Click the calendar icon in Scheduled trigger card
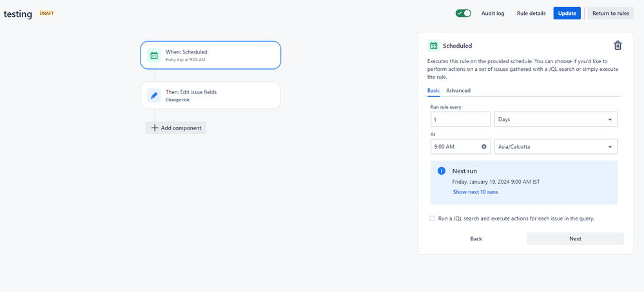Screen dimensions: 644x292 tap(154, 55)
